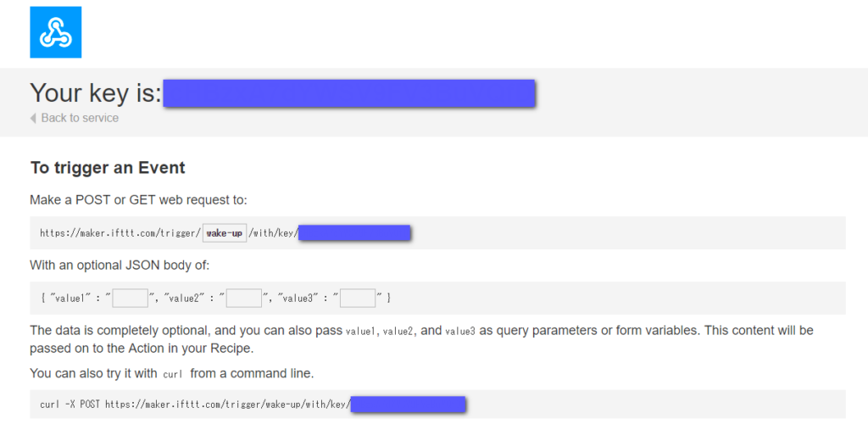Click the hidden key after 'Your key is:'
Screen dimensions: 868x430
(x=348, y=93)
